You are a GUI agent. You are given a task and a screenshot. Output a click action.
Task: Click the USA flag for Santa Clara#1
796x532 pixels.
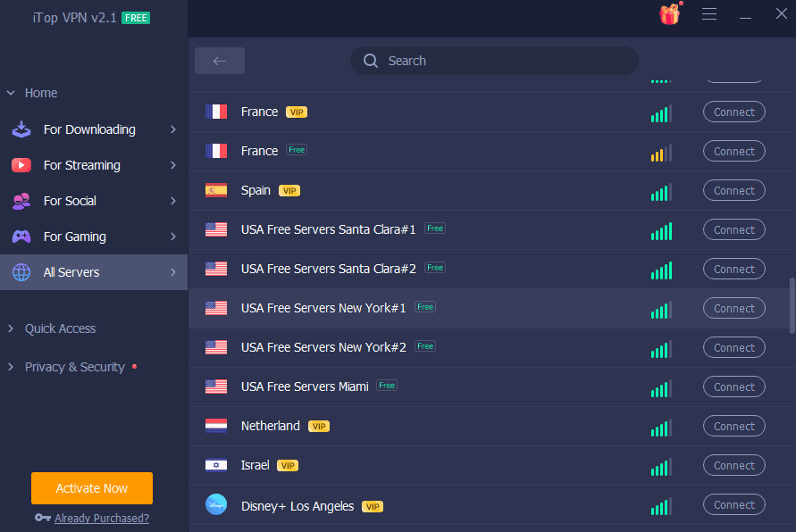click(x=216, y=229)
